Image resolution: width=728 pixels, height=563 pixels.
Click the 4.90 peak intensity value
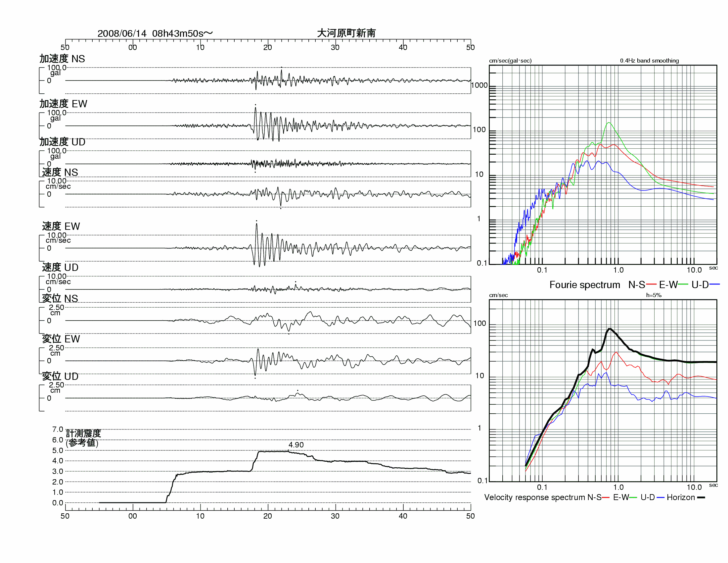coord(296,444)
